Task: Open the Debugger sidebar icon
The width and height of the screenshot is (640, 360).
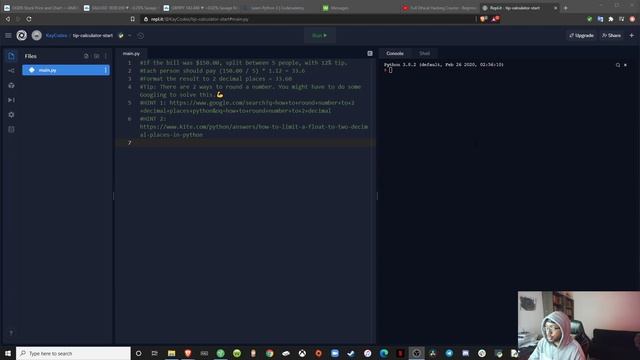Action: pos(11,100)
